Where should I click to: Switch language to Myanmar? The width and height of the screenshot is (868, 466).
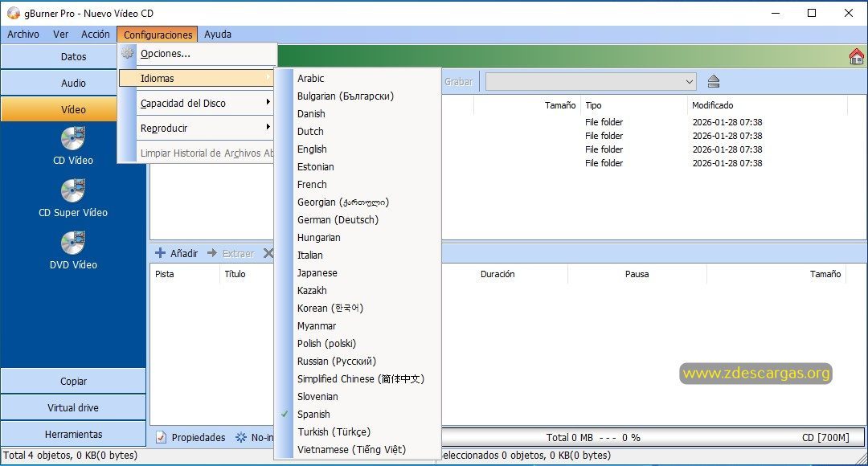coord(358,326)
